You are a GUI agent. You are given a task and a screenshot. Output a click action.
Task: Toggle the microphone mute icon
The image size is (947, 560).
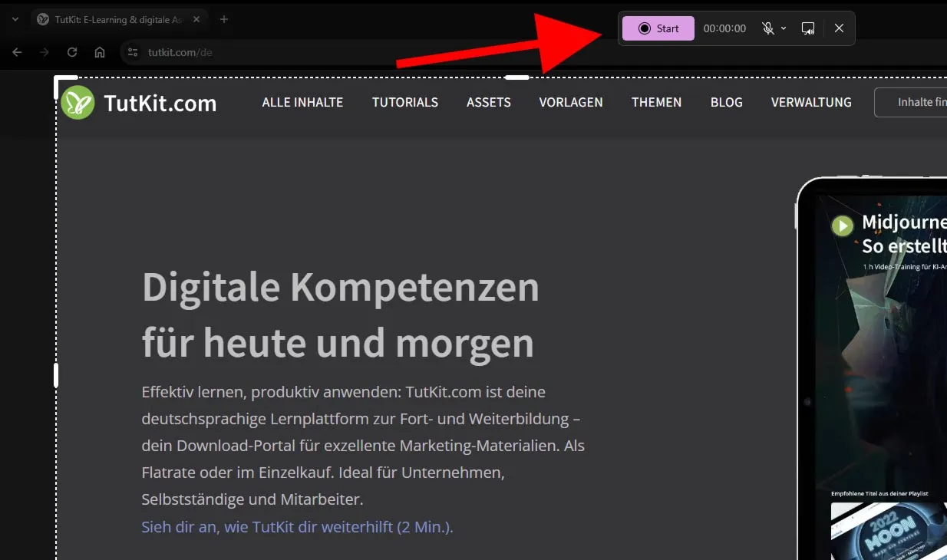[x=768, y=28]
